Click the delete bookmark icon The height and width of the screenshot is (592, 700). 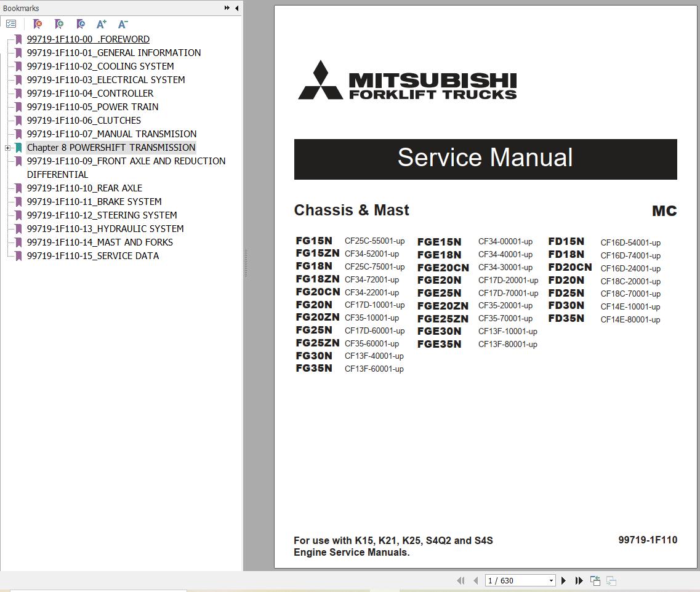38,23
